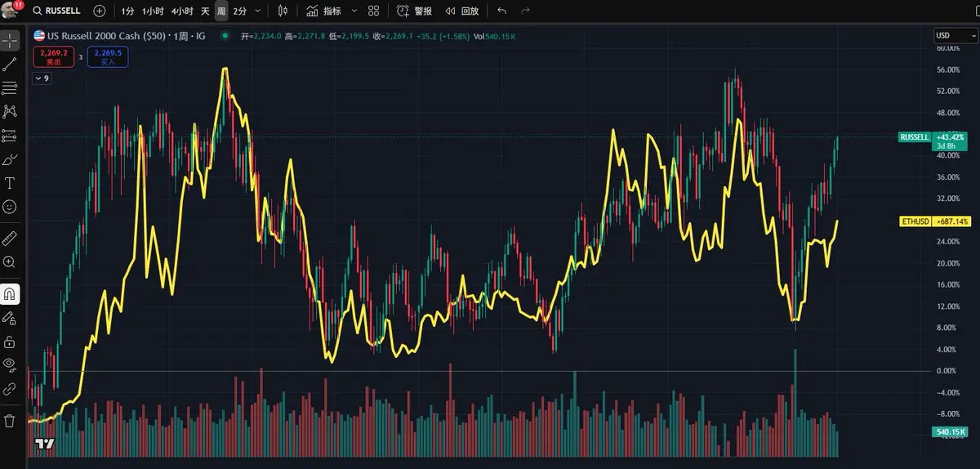Select the ruler measure tool
The width and height of the screenshot is (980, 469).
click(10, 238)
